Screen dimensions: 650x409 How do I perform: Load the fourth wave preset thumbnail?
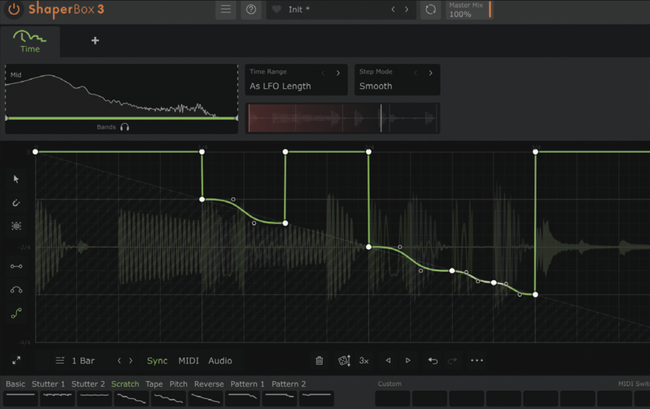point(131,398)
